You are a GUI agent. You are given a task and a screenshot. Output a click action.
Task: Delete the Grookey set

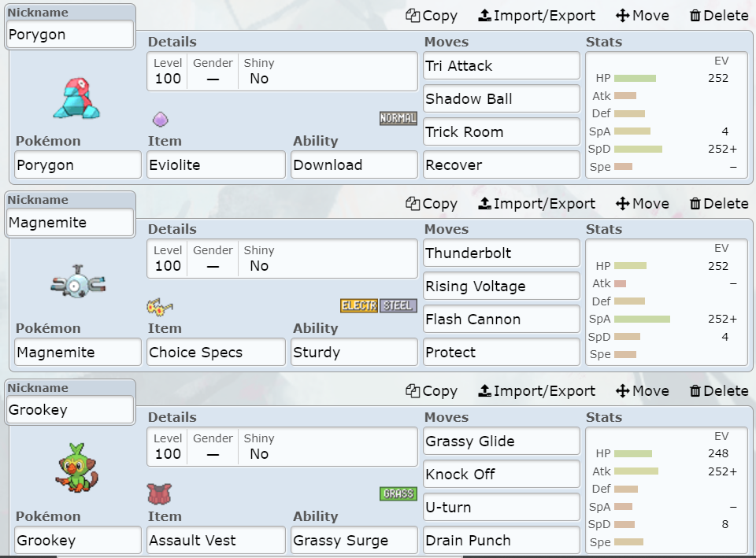(719, 391)
